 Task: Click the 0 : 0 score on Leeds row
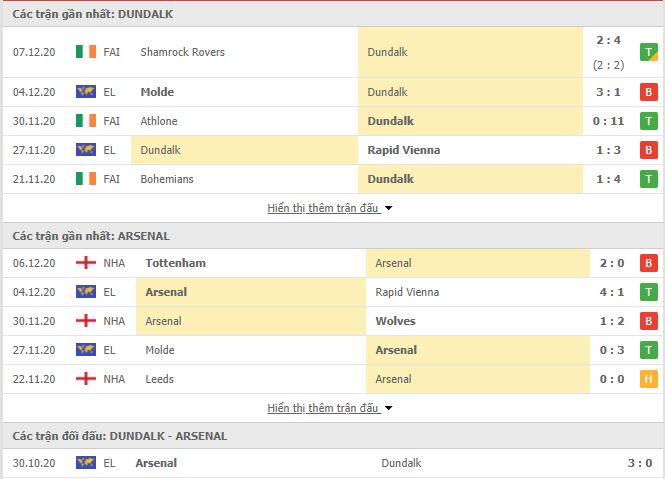point(612,378)
